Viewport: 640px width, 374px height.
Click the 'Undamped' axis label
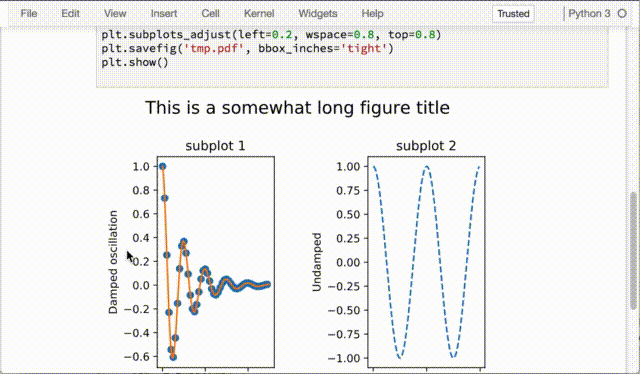point(317,262)
